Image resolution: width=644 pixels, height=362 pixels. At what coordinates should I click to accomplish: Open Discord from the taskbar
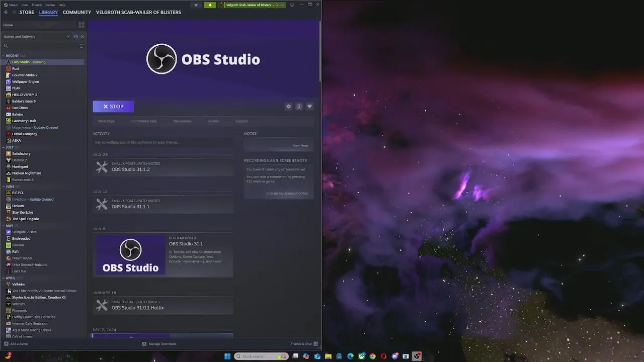(x=394, y=356)
